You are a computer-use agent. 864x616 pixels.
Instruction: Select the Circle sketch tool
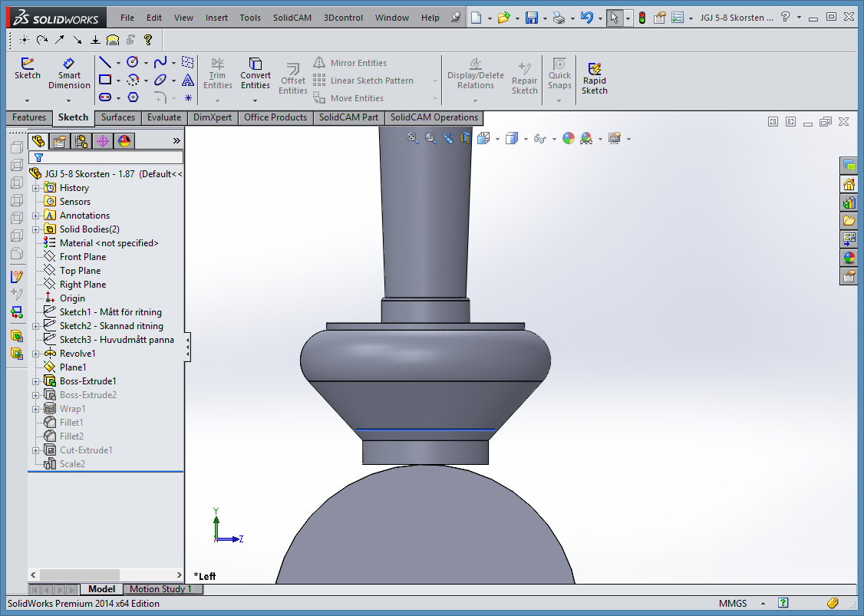132,62
